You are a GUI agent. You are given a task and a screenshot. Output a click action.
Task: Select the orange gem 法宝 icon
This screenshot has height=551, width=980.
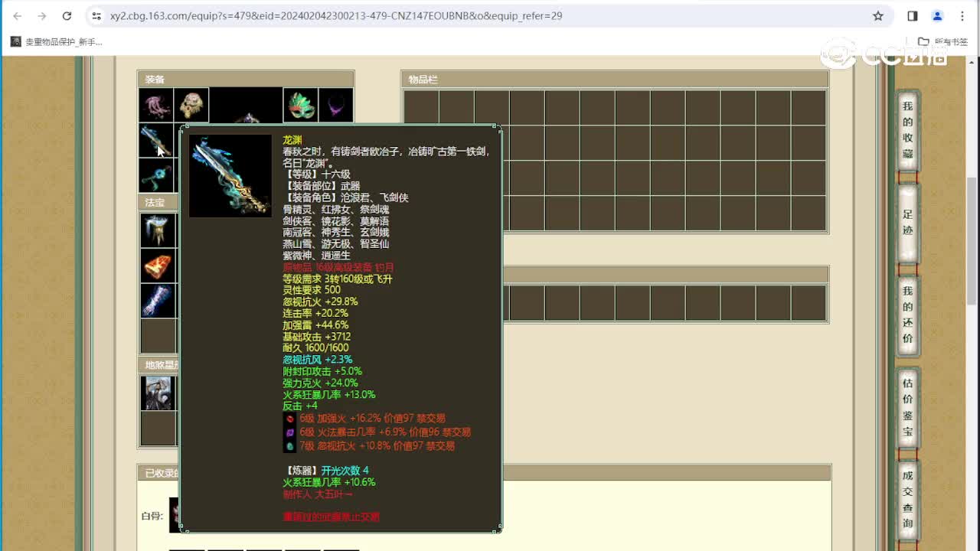(158, 266)
